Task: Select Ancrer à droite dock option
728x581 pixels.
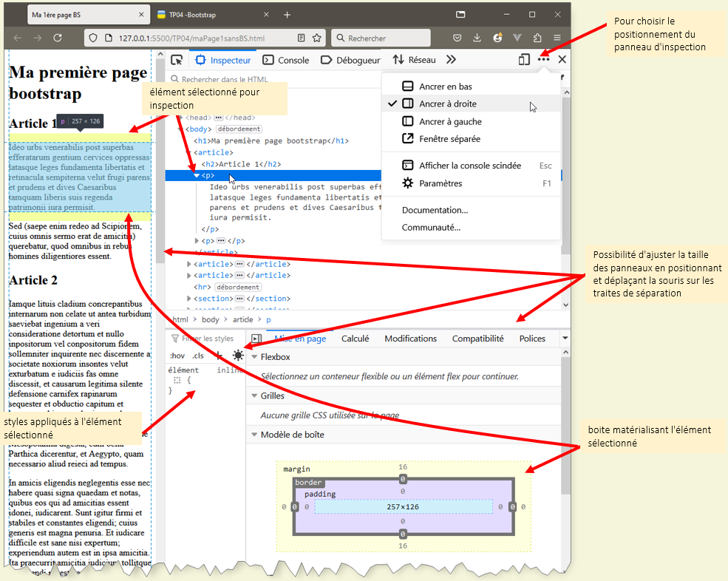Action: tap(447, 104)
